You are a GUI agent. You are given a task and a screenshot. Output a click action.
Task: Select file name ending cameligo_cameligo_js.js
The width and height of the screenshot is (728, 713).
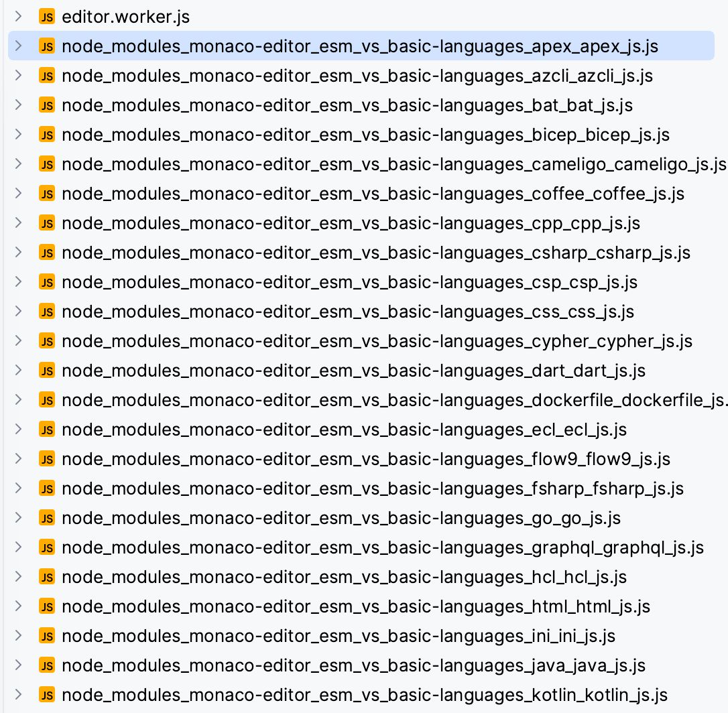tap(394, 164)
